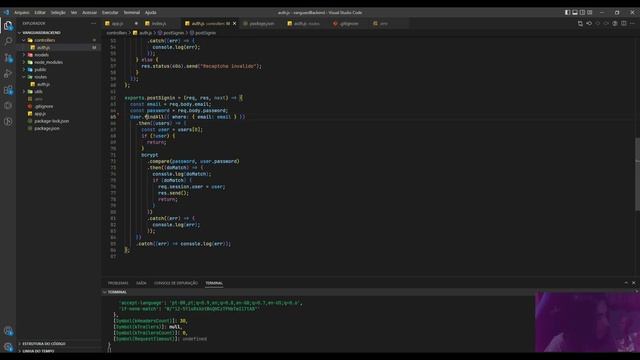Select the Terminal panel tab
The width and height of the screenshot is (640, 360).
(214, 283)
